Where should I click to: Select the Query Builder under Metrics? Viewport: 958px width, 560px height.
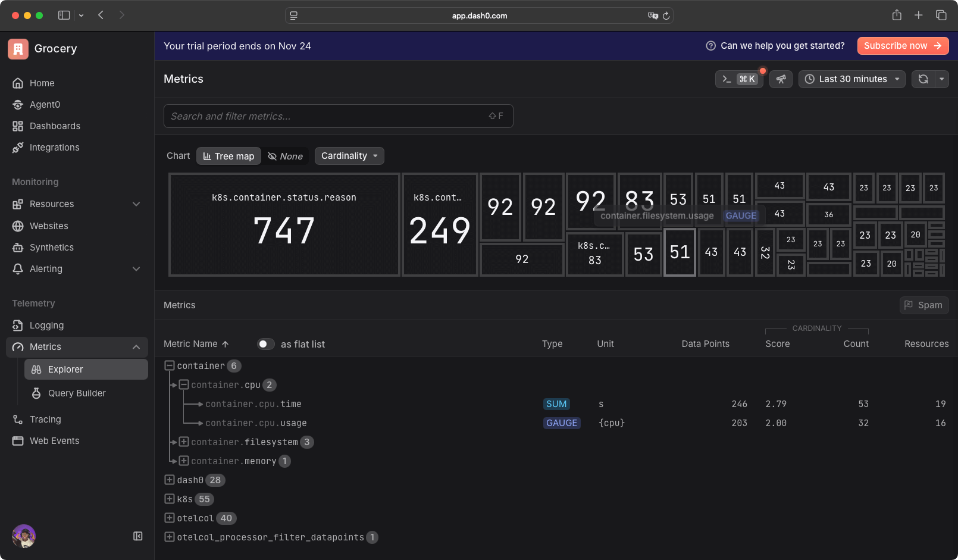[76, 393]
